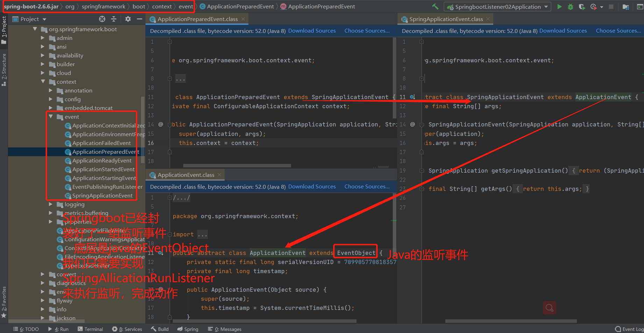The image size is (644, 333).
Task: Hide the Project panel with the minus icon
Action: point(139,19)
